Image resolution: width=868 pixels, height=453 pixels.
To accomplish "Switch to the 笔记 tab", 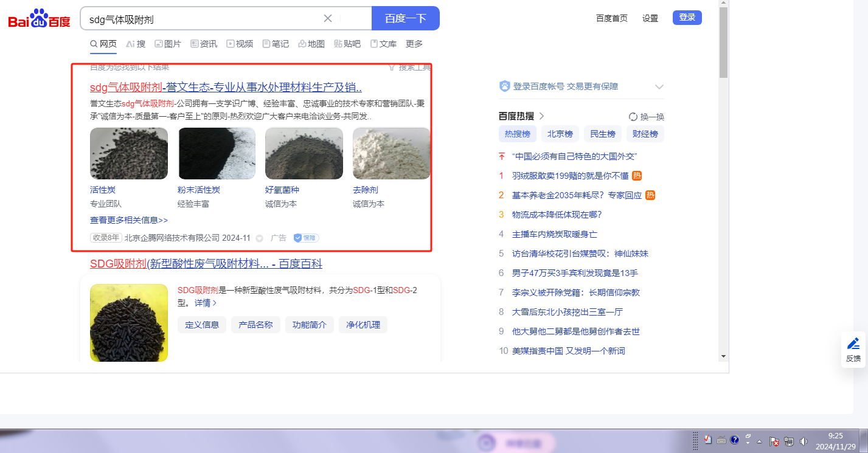I will pyautogui.click(x=276, y=44).
